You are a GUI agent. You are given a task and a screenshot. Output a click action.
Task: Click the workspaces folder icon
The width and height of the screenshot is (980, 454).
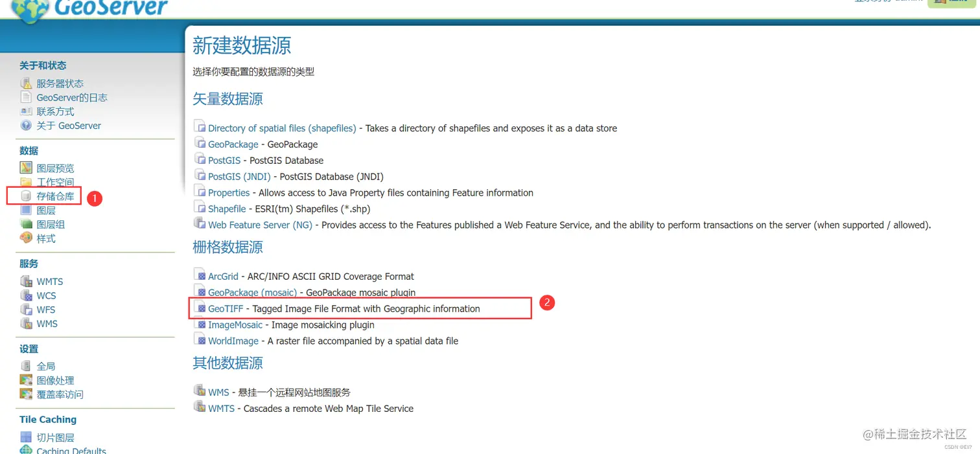point(26,182)
